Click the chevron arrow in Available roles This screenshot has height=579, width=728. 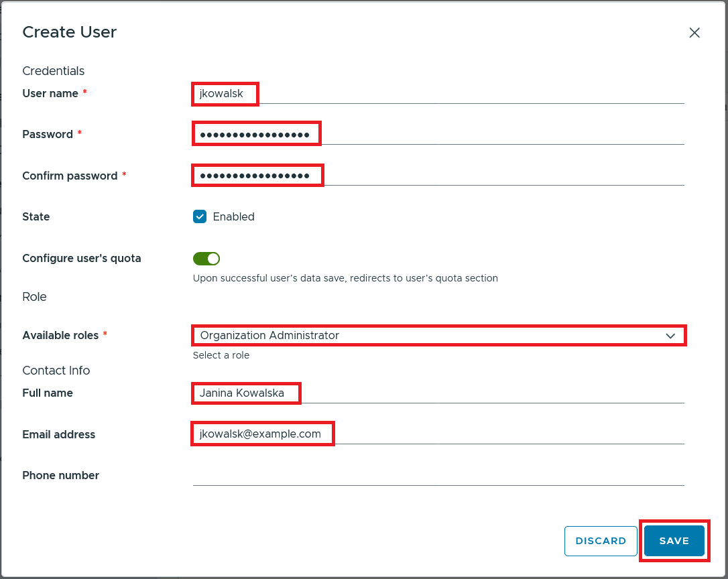point(670,336)
